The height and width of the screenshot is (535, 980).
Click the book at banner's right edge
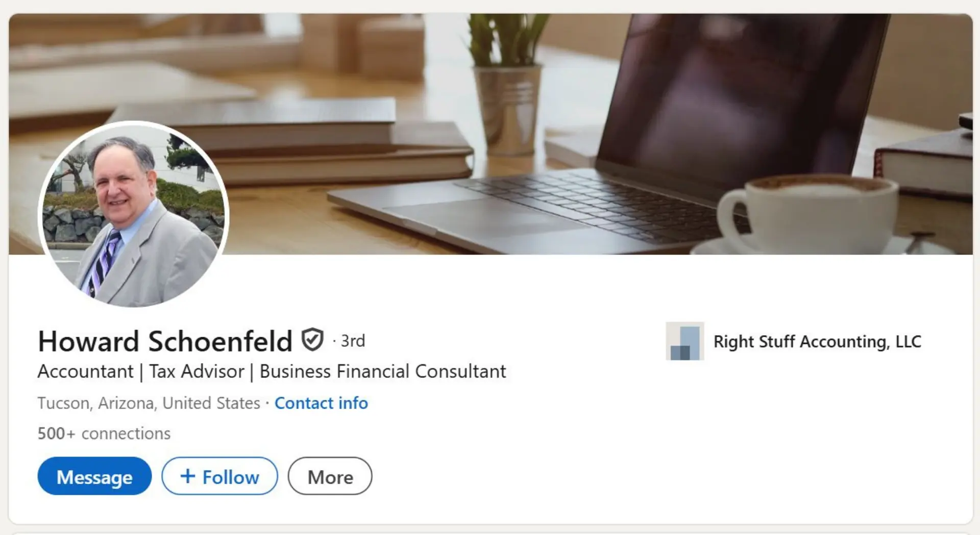[924, 163]
